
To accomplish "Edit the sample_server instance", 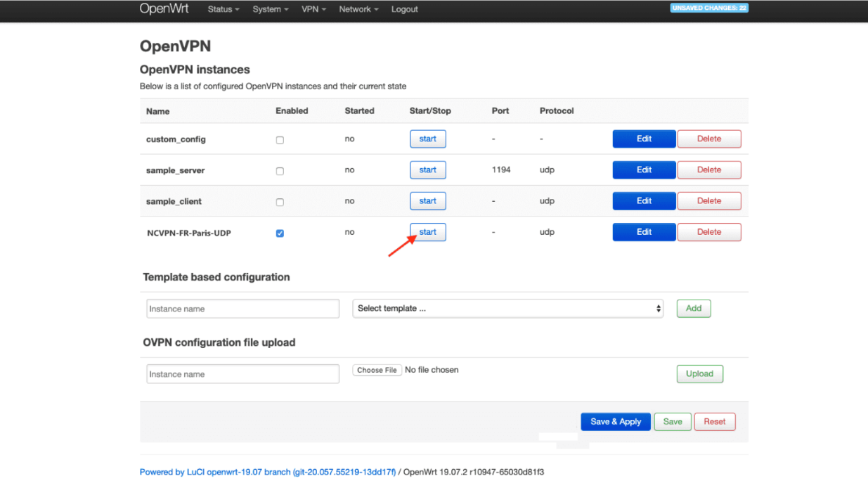I will click(644, 170).
